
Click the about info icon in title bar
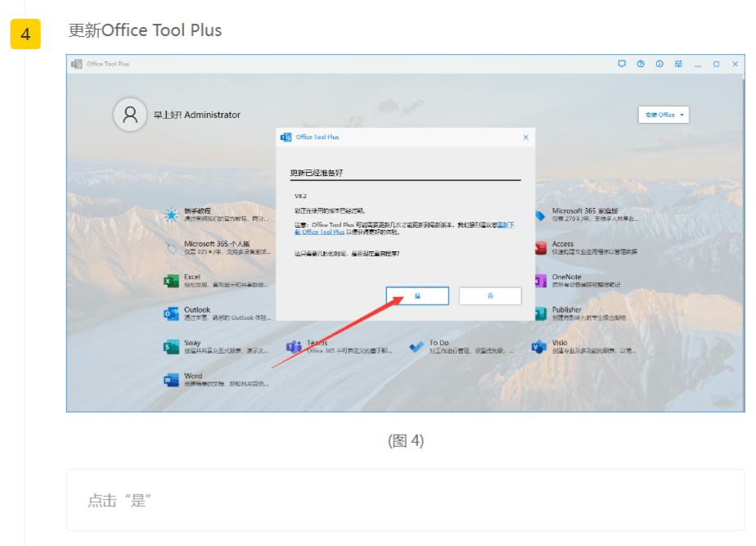point(659,64)
